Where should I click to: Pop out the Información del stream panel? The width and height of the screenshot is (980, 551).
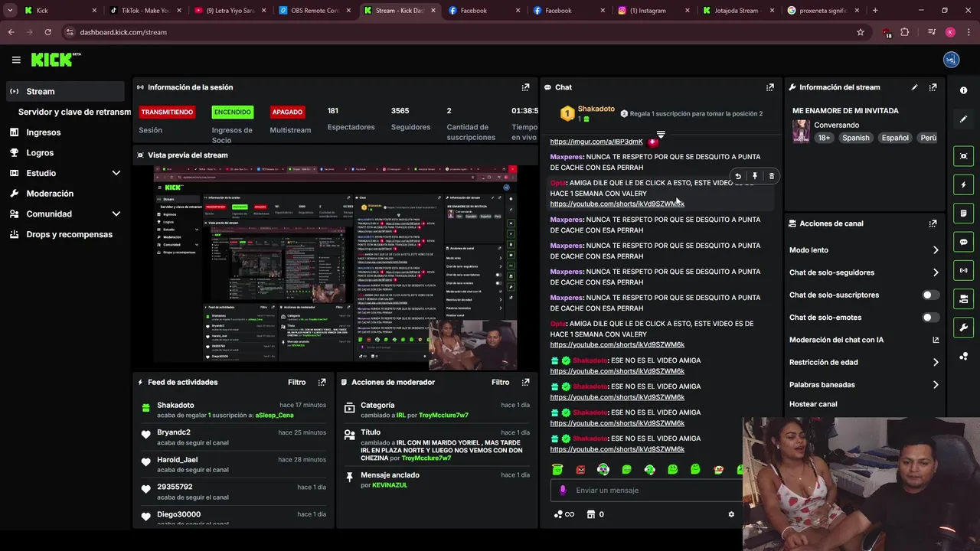click(x=933, y=87)
